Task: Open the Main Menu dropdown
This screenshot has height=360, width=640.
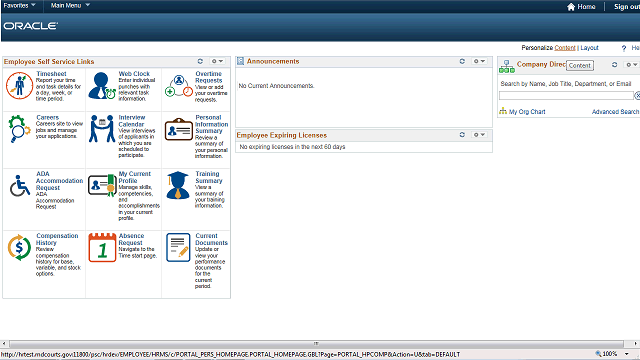Action: tap(70, 5)
